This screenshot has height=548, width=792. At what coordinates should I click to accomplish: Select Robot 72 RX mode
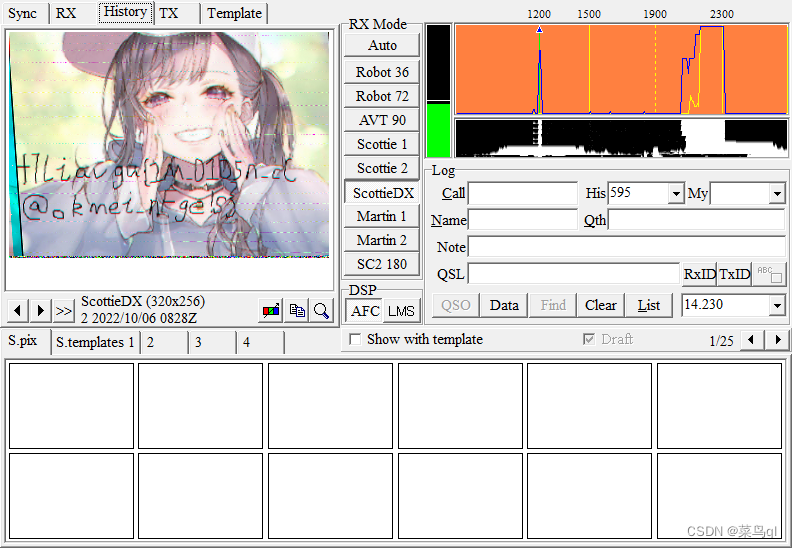[x=382, y=96]
